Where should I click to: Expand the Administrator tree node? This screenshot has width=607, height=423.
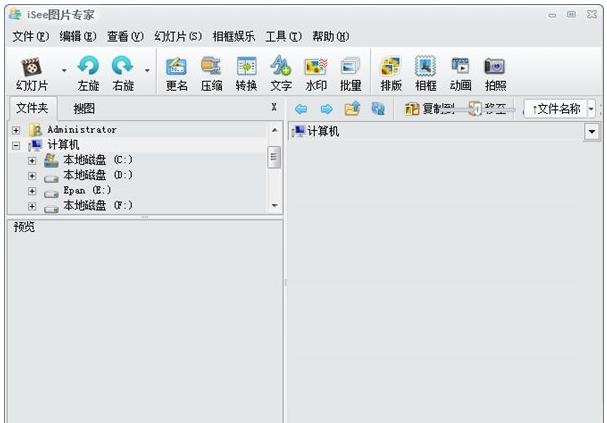[16, 130]
